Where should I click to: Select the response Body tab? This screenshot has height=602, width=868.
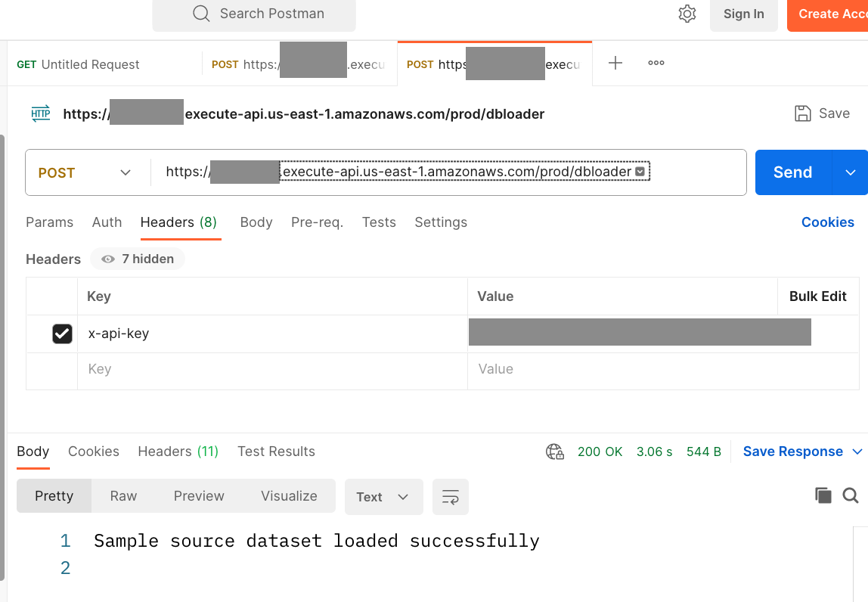click(x=33, y=452)
